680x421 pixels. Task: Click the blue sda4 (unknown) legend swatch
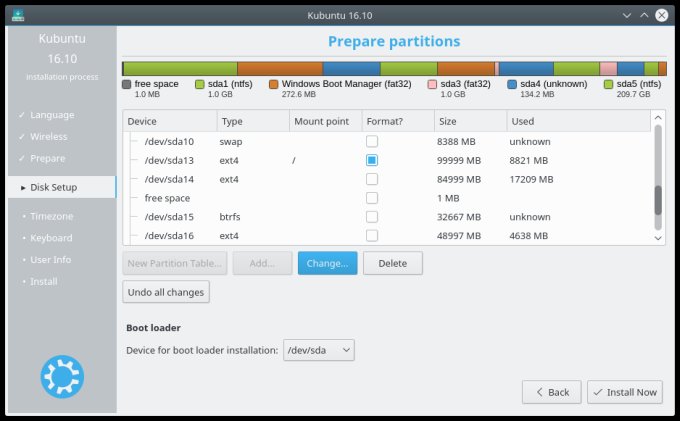click(512, 84)
